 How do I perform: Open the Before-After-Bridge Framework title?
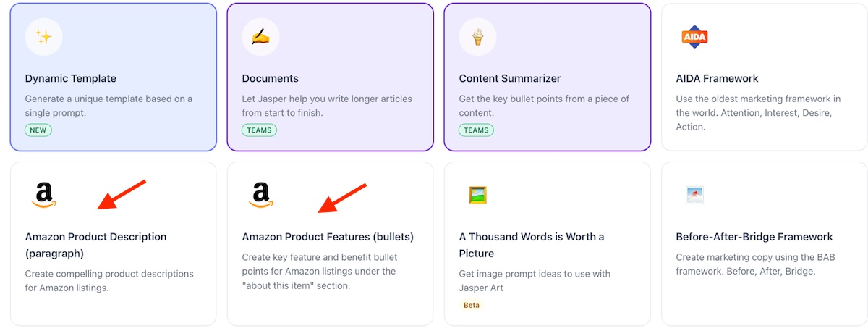pos(754,237)
